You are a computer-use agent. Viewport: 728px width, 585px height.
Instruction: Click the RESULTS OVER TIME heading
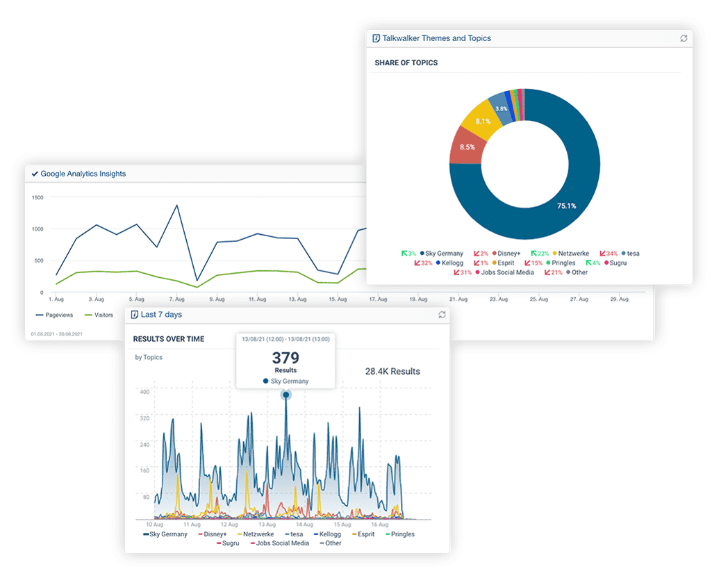point(169,339)
